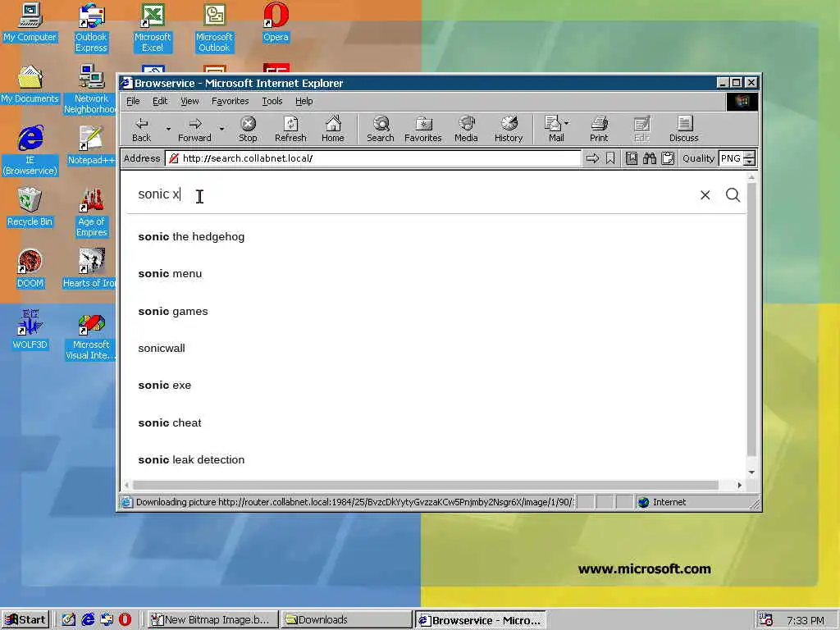Show browsing History

[509, 130]
